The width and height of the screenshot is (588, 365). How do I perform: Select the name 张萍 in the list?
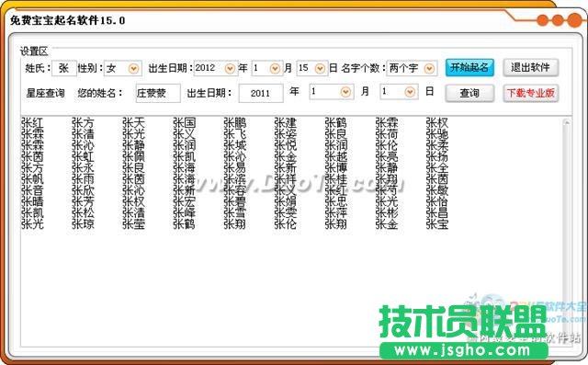pyautogui.click(x=336, y=212)
